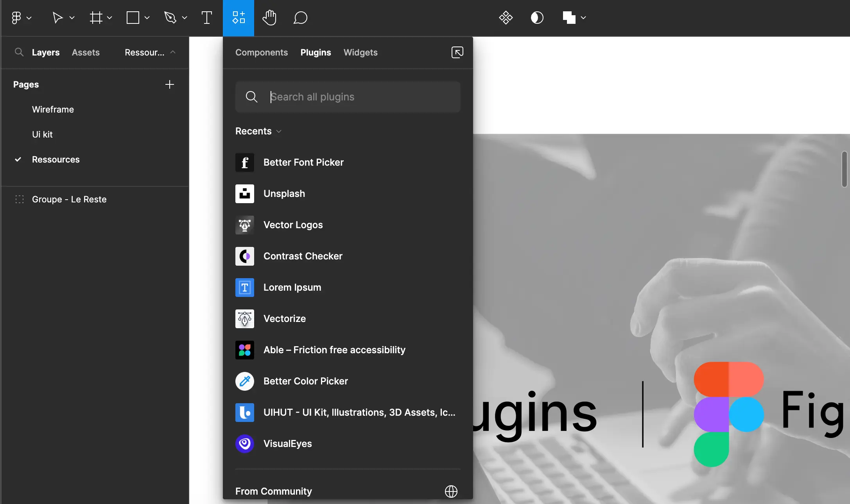
Task: Select the Text tool
Action: point(207,18)
